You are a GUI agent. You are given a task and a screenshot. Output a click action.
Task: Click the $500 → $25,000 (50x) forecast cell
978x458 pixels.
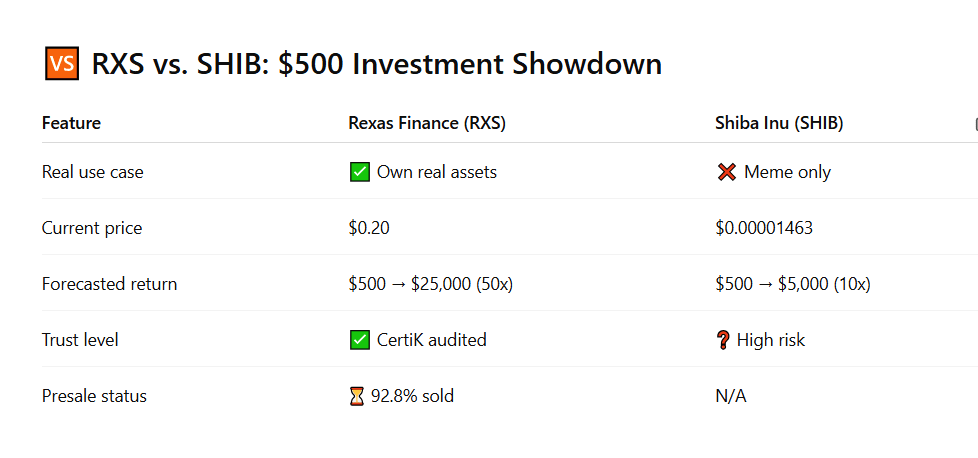pos(430,284)
